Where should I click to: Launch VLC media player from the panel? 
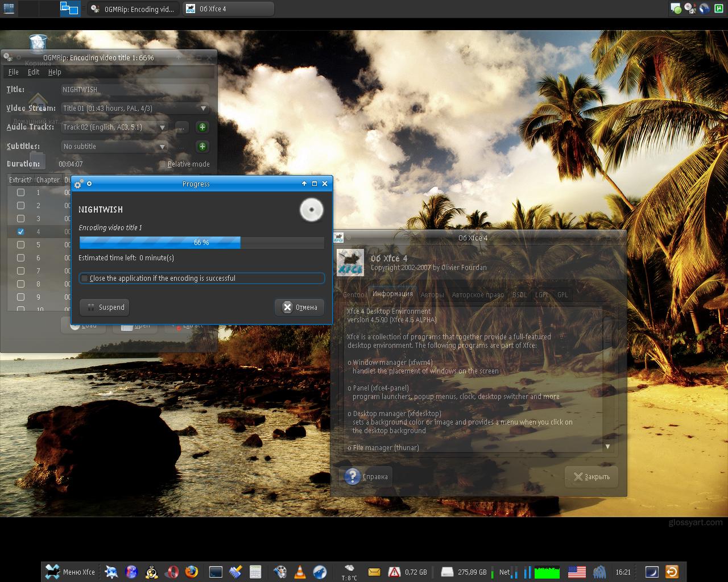[x=300, y=572]
